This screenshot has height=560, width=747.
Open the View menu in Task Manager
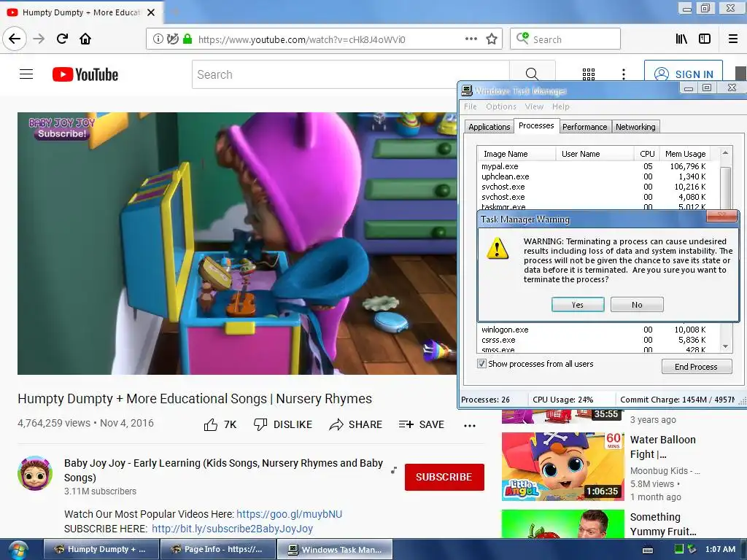pos(534,106)
